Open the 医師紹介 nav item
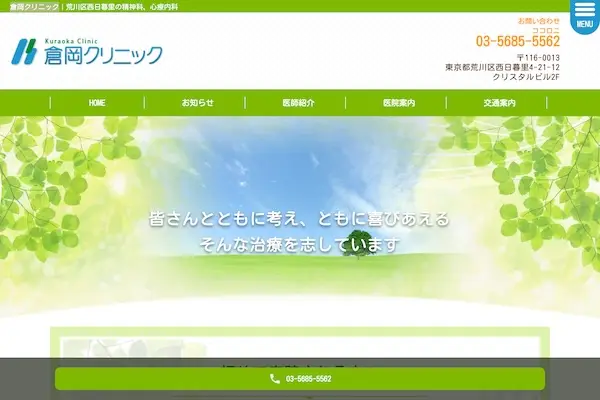 298,103
